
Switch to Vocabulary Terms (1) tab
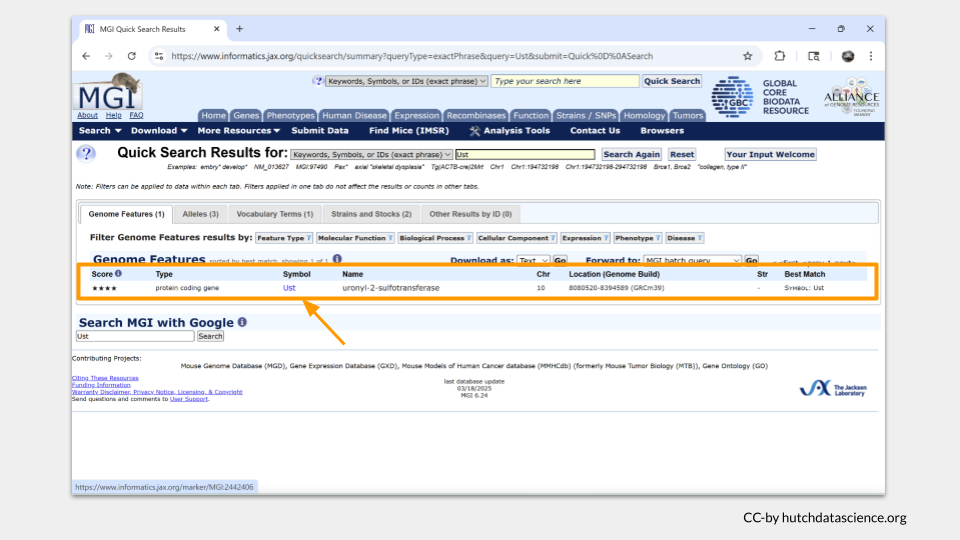pyautogui.click(x=275, y=214)
